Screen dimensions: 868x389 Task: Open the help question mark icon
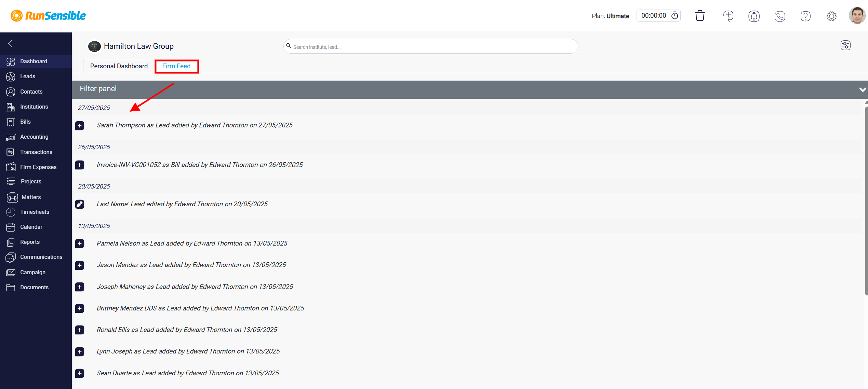click(805, 16)
